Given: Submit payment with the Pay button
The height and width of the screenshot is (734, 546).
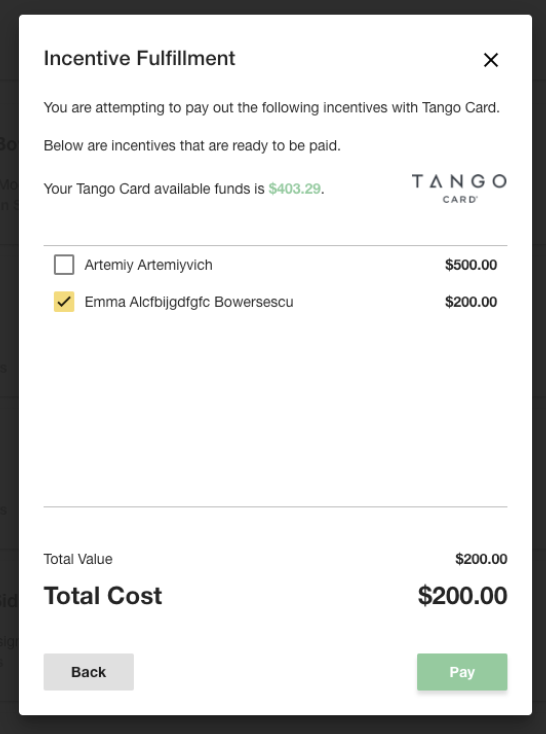Looking at the screenshot, I should coord(462,672).
